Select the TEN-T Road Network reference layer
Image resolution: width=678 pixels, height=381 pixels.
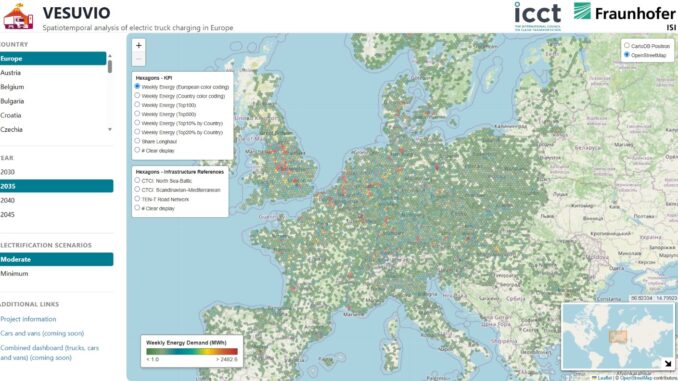point(137,199)
